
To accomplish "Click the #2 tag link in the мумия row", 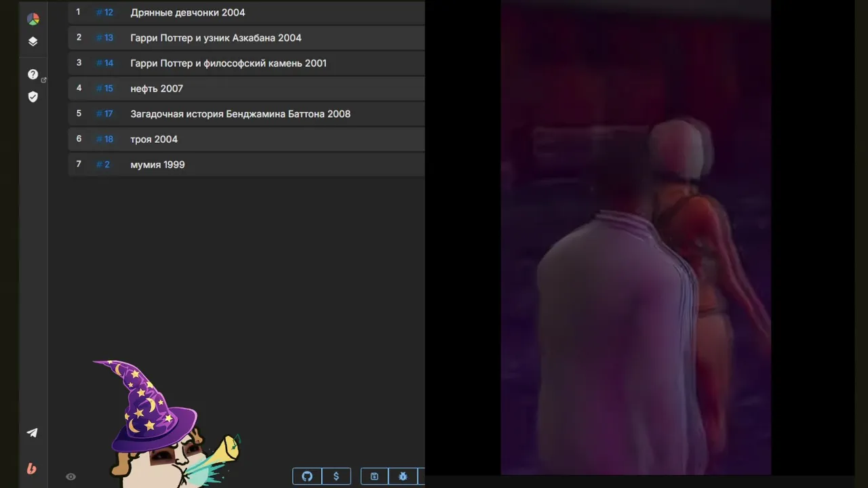I will click(x=102, y=165).
